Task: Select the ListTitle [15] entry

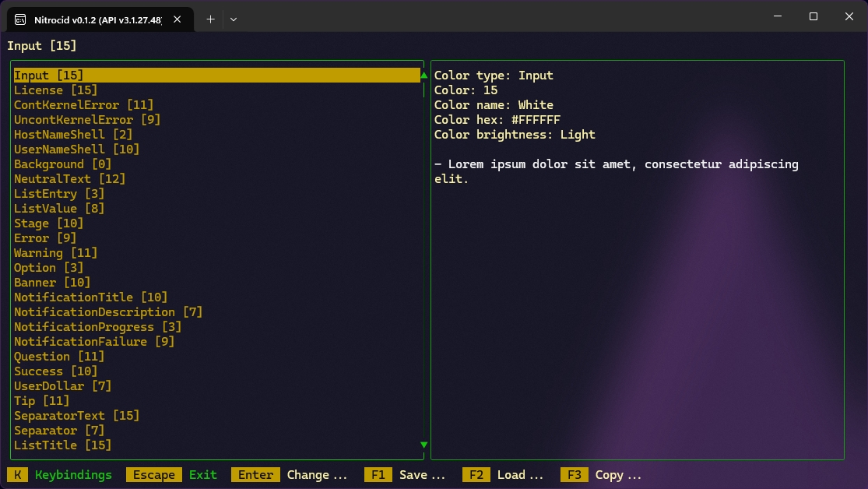Action: [x=62, y=445]
